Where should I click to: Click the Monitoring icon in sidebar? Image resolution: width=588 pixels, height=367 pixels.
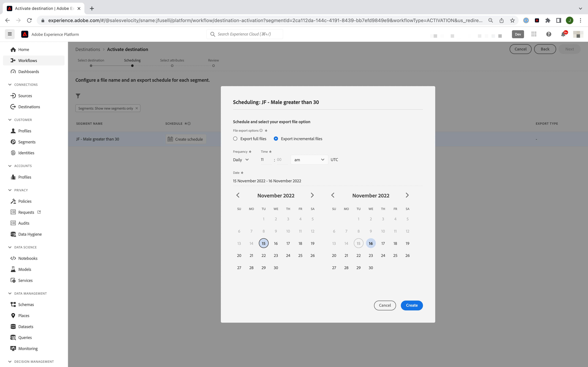pos(13,348)
